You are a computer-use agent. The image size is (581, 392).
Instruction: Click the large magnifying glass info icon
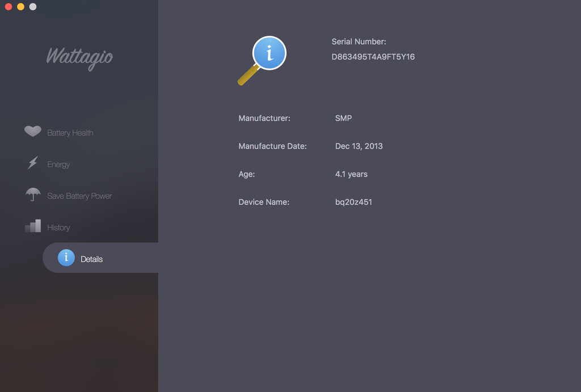[262, 60]
